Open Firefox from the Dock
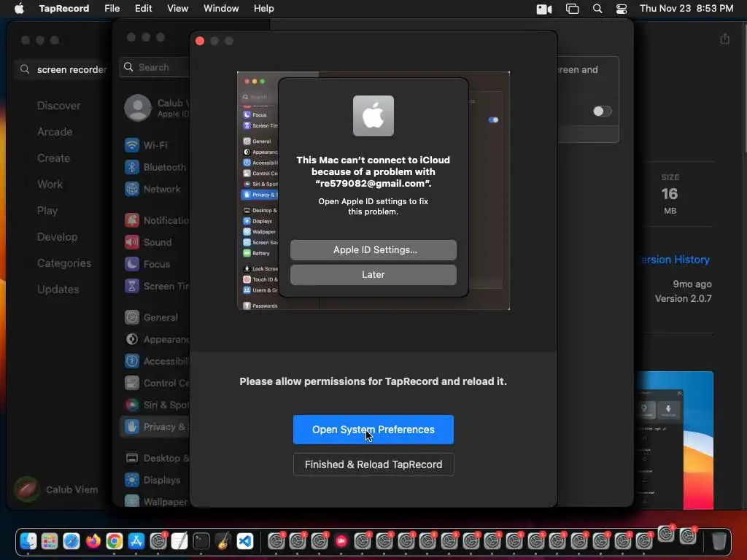 tap(93, 541)
